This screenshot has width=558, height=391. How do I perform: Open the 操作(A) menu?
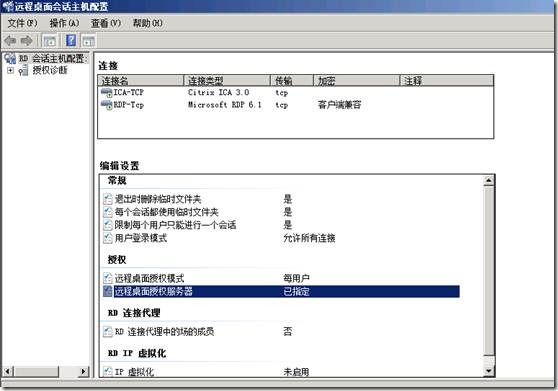[x=64, y=23]
